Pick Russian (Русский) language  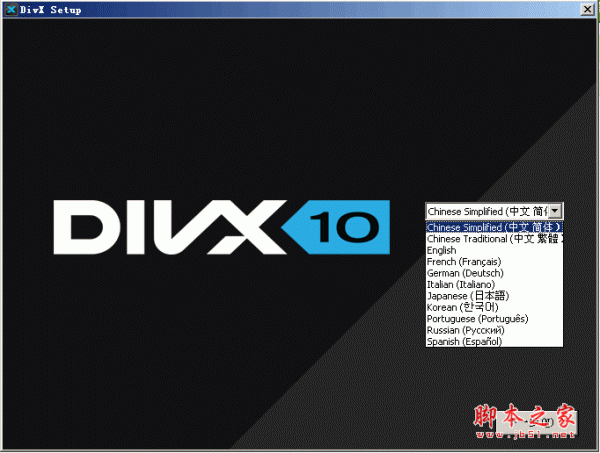click(x=494, y=330)
